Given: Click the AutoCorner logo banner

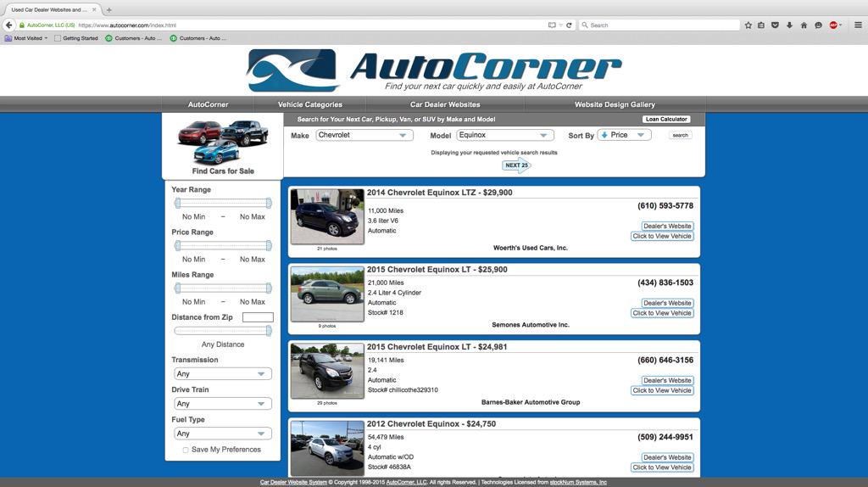Looking at the screenshot, I should pos(435,70).
